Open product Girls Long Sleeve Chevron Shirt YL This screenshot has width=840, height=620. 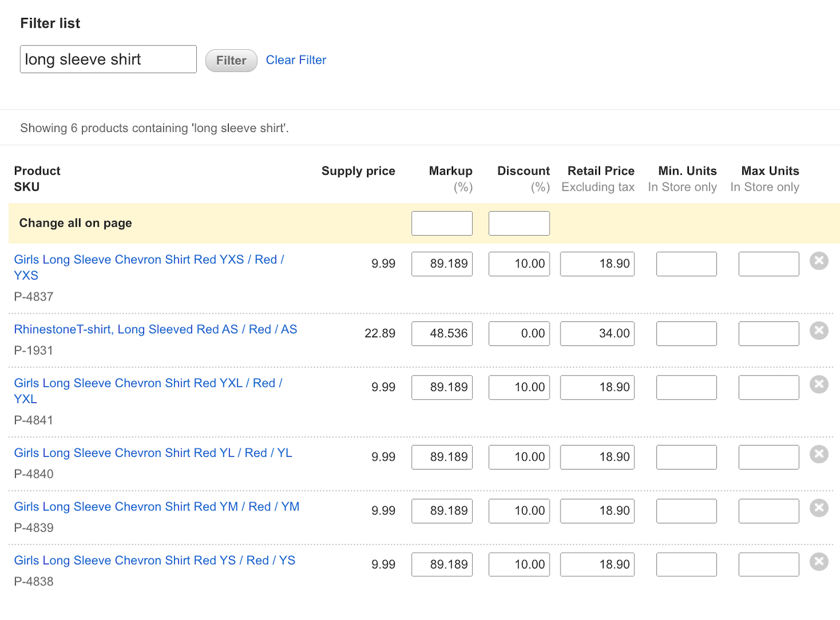click(153, 453)
